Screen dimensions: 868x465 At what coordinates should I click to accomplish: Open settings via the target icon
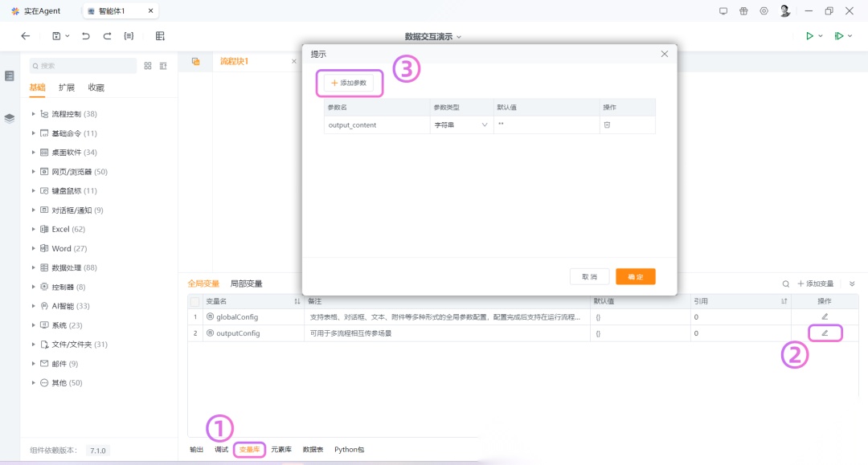[x=764, y=11]
